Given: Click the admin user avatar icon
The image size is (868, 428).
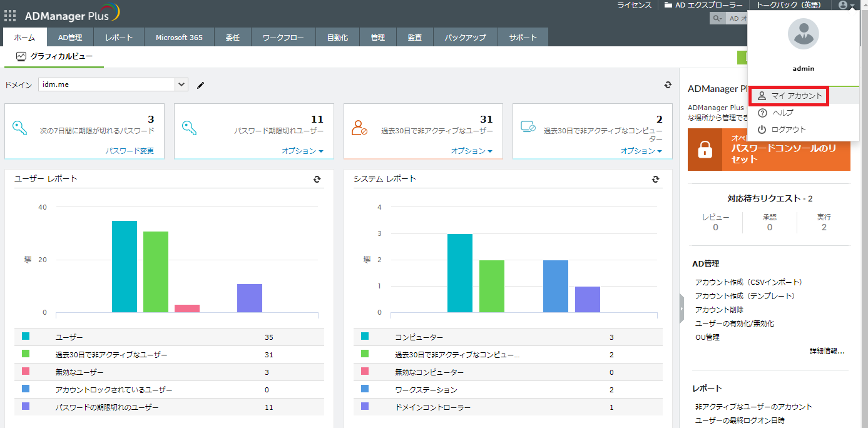Looking at the screenshot, I should [803, 34].
